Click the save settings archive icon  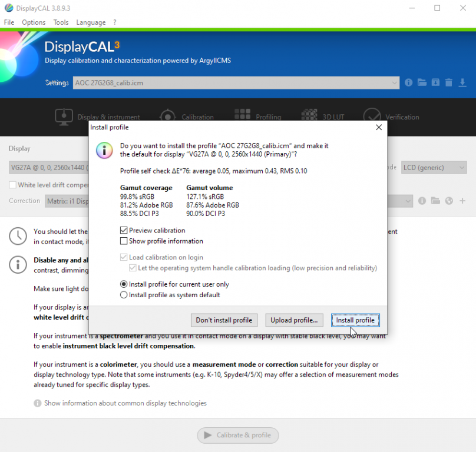click(435, 82)
